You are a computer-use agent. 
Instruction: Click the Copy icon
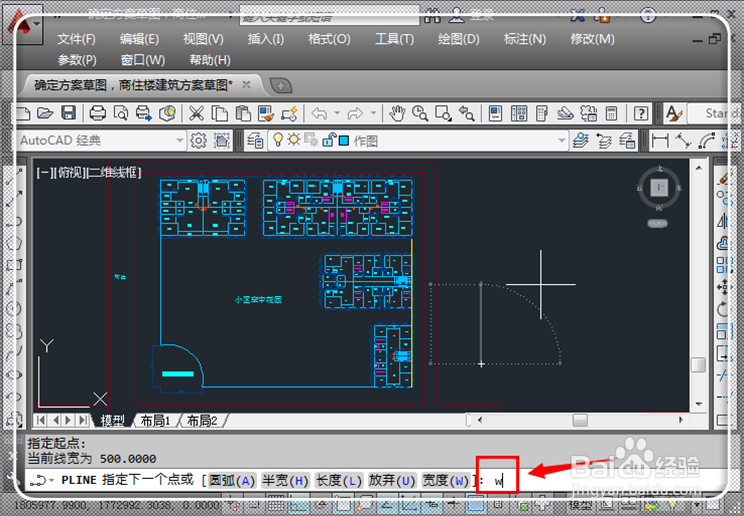click(x=219, y=113)
